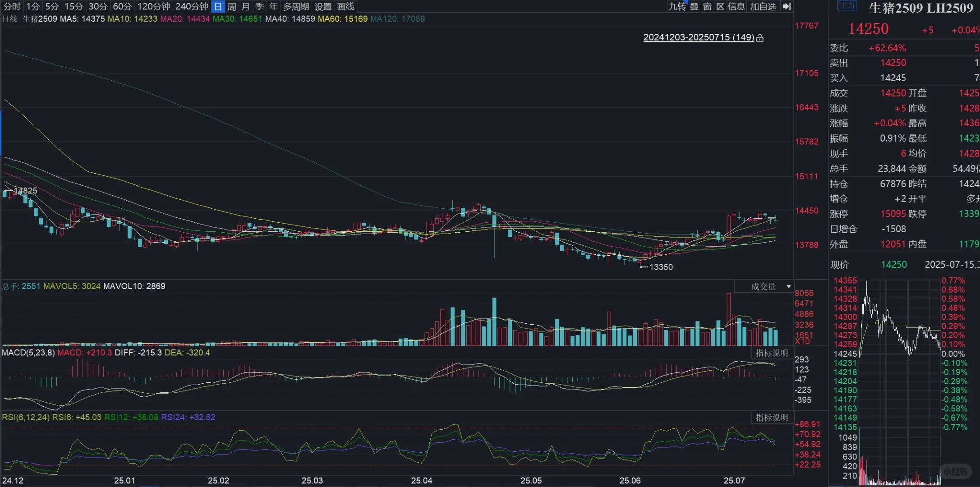Image resolution: width=980 pixels, height=487 pixels.
Task: Click the RSI12: +38.08 value
Action: click(131, 418)
